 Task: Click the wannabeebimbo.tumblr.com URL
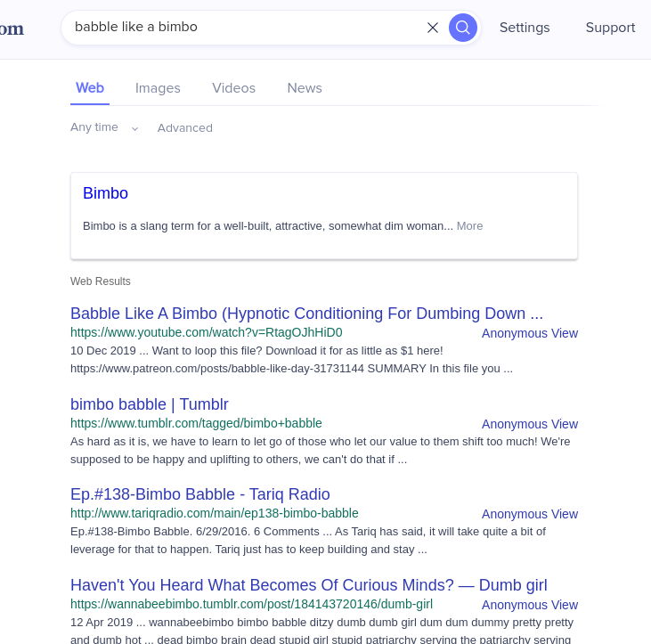point(252,604)
